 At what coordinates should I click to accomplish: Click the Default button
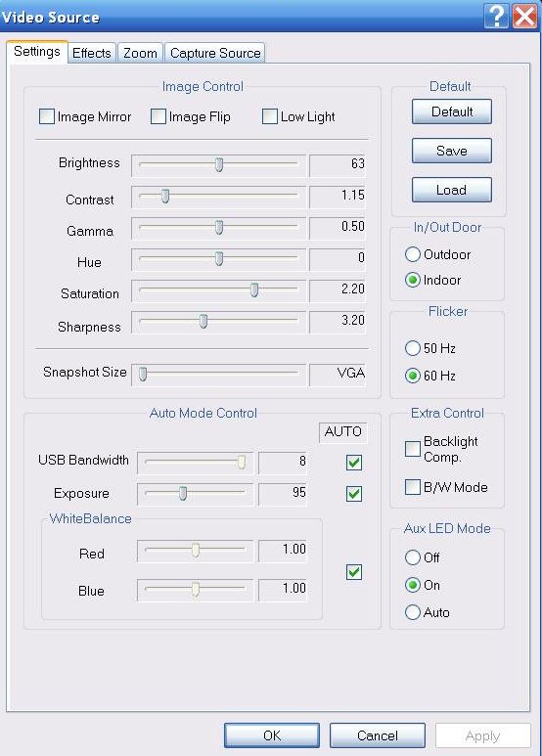click(x=452, y=111)
